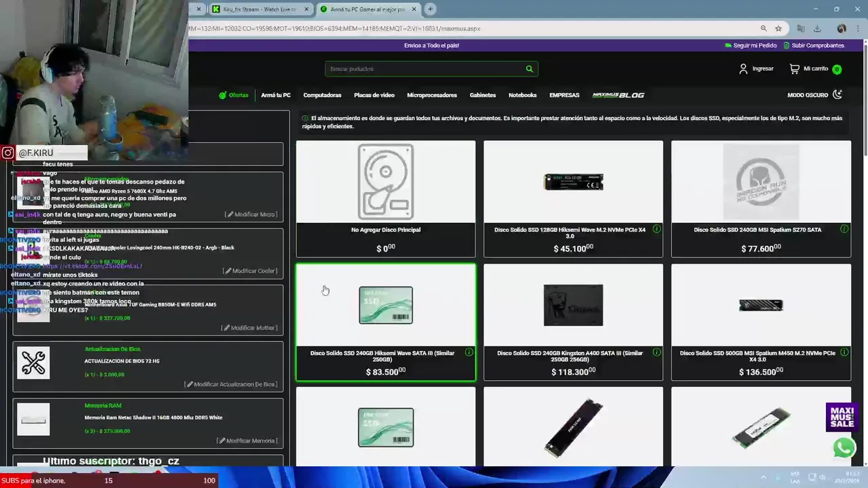Open the Computadoras menu
The image size is (868, 488).
(322, 95)
